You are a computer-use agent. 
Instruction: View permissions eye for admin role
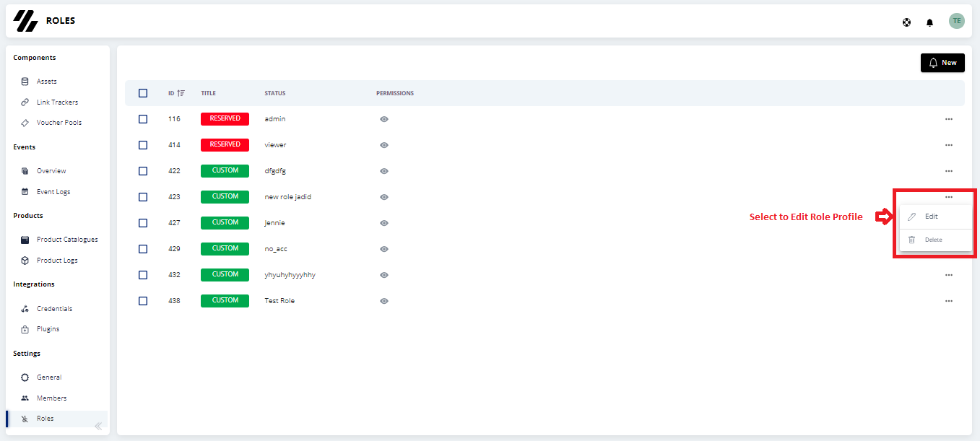pos(384,119)
